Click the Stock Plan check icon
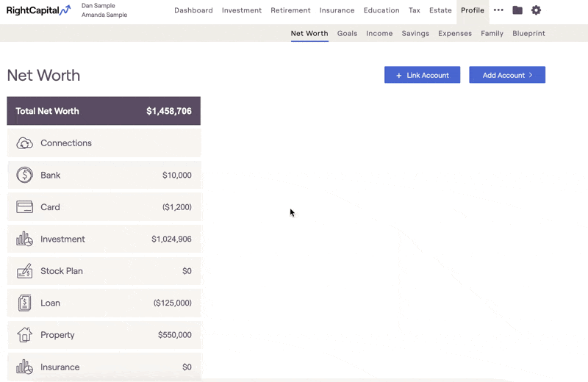 click(24, 270)
